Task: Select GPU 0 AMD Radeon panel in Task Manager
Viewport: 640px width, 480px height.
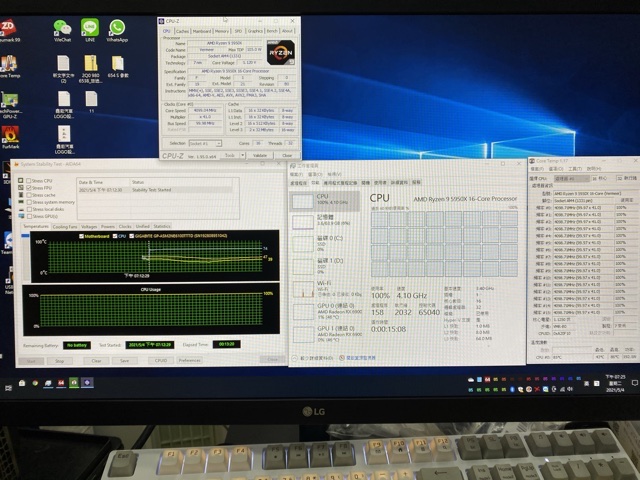Action: tap(326, 311)
